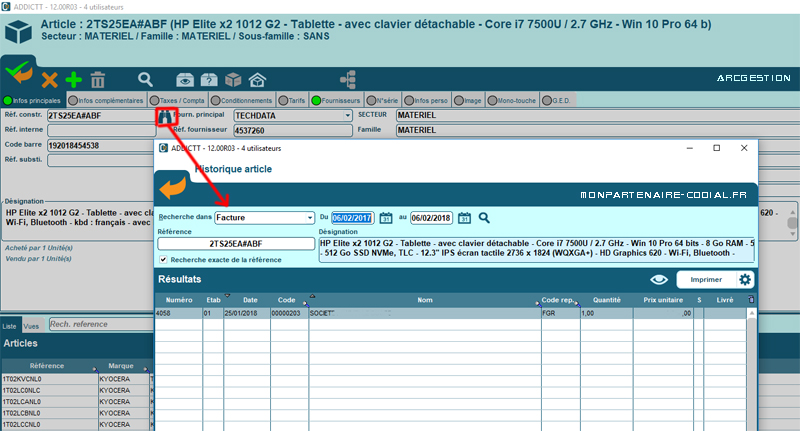Viewport: 800px width, 431px height.
Task: Click the box with eye stock icon
Action: pyautogui.click(x=185, y=79)
